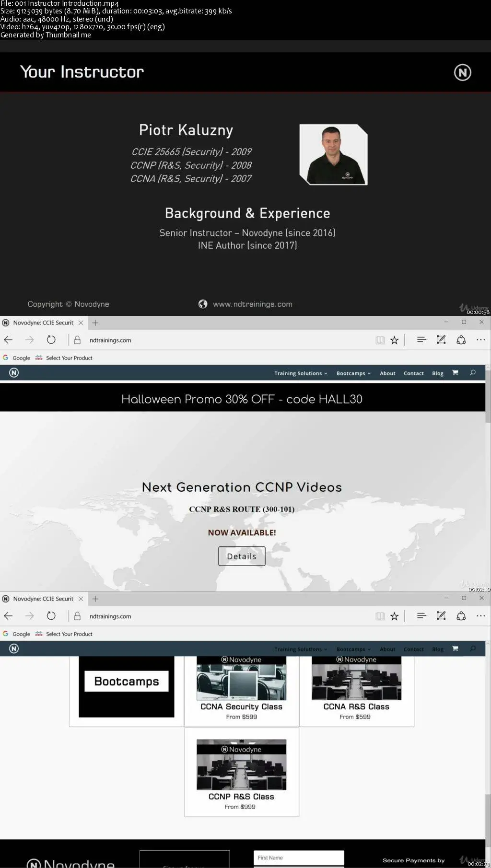Screen dimensions: 491x868
Task: Click the lock icon in Halloween promo browser window
Action: (77, 340)
